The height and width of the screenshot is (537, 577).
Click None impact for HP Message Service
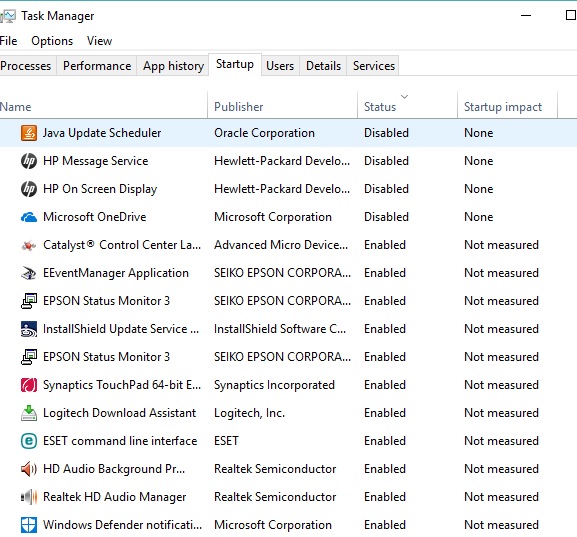(x=478, y=161)
